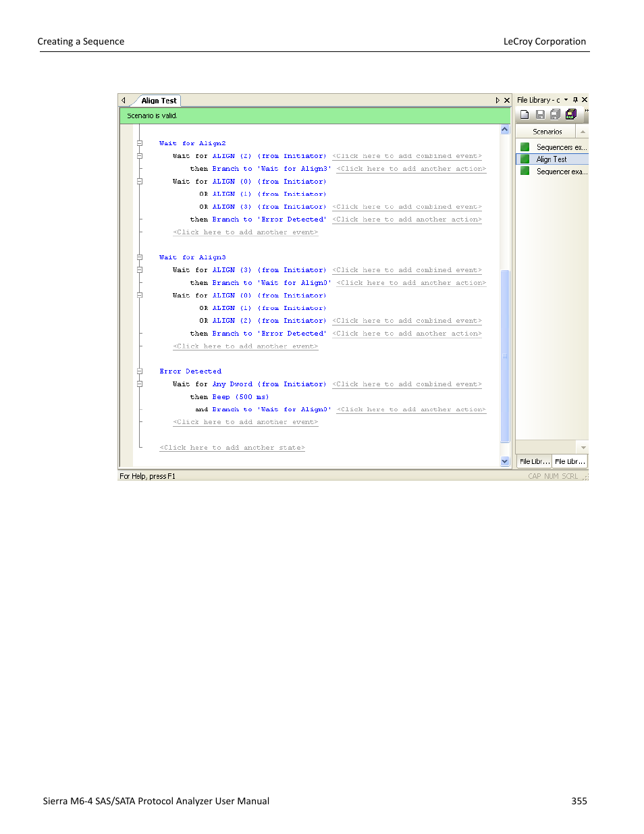Collapse the ALIGN (3) event in Align3
Image resolution: width=644 pixels, height=834 pixels.
(140, 269)
